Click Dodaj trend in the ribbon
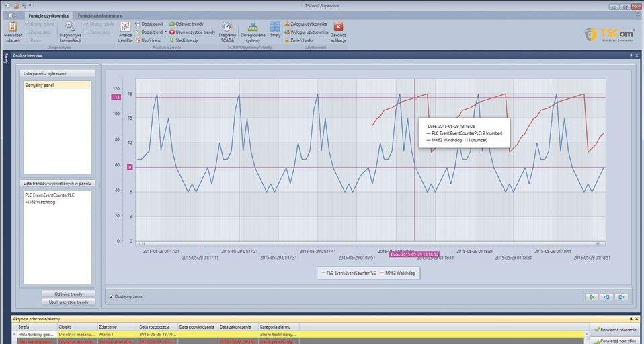This screenshot has width=644, height=344. pos(149,32)
